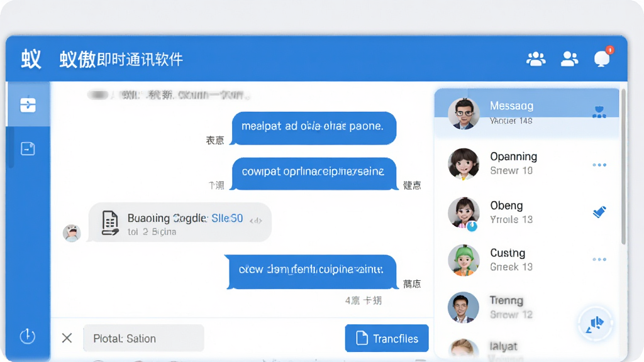The image size is (644, 362).
Task: Click the code brackets icon after Slle:S0
Action: pos(256,221)
